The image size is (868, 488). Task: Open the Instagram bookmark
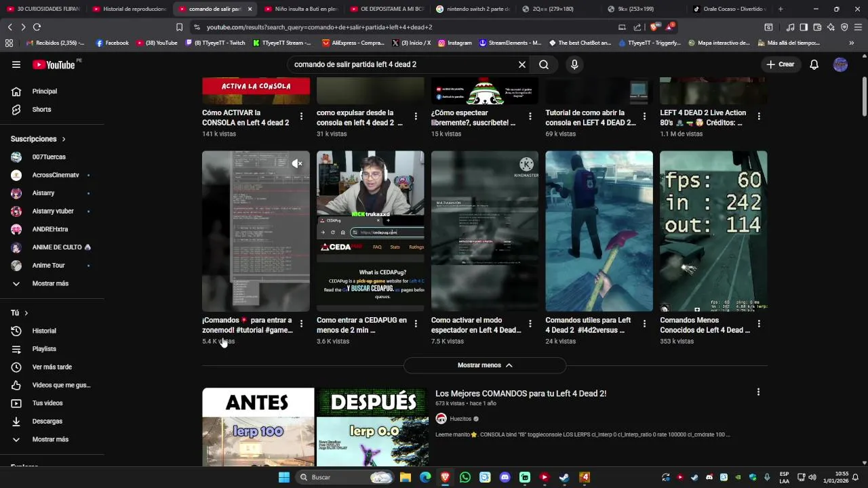point(454,43)
